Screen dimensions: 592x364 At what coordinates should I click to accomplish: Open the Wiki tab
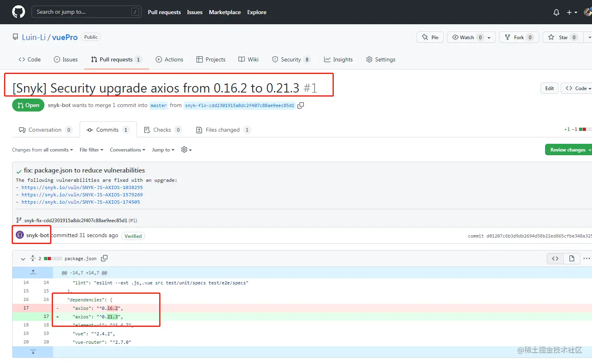click(x=249, y=59)
